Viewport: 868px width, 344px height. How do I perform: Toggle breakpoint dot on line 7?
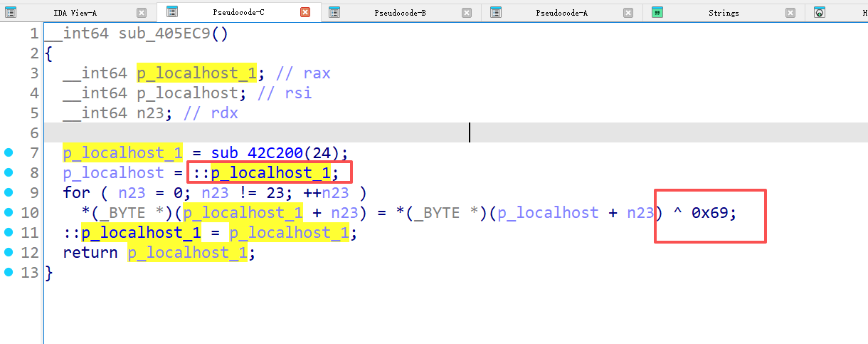9,152
